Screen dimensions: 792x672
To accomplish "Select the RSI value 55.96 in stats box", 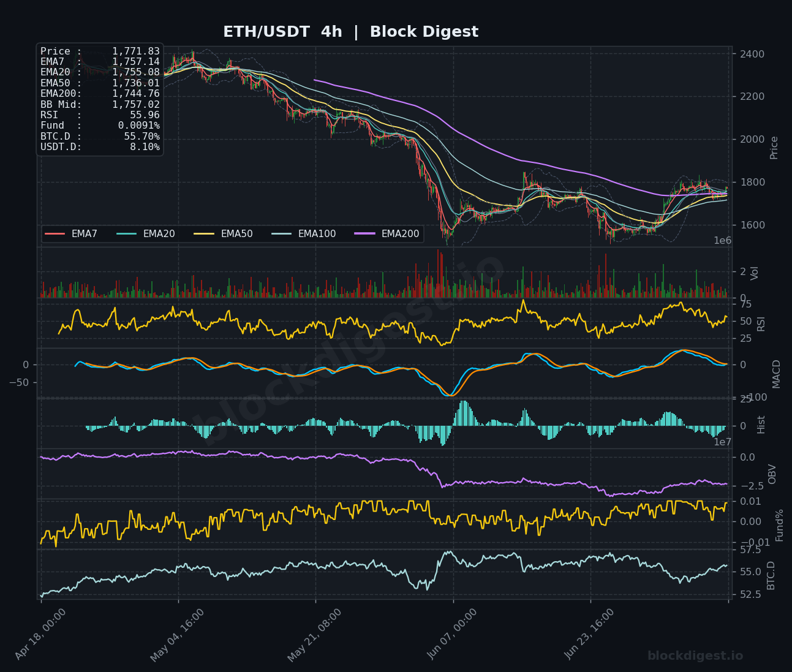I will coord(145,115).
